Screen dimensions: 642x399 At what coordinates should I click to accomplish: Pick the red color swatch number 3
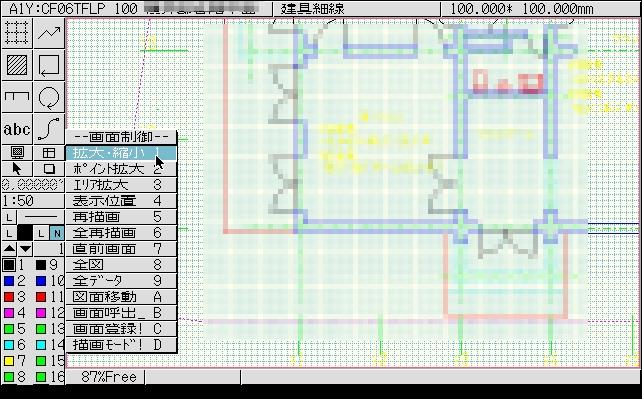pyautogui.click(x=9, y=297)
